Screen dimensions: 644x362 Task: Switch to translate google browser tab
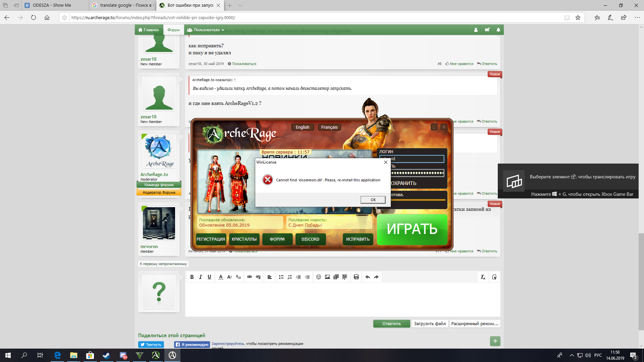[122, 5]
